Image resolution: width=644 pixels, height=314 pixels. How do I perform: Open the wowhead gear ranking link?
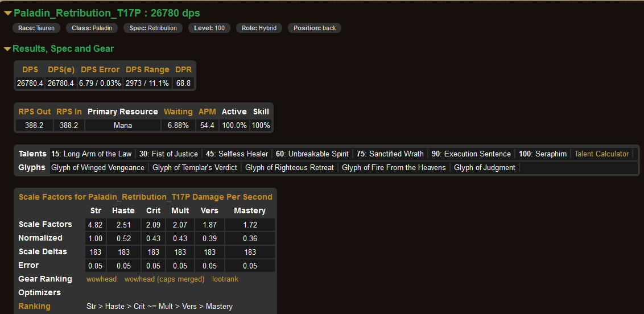[x=102, y=279]
